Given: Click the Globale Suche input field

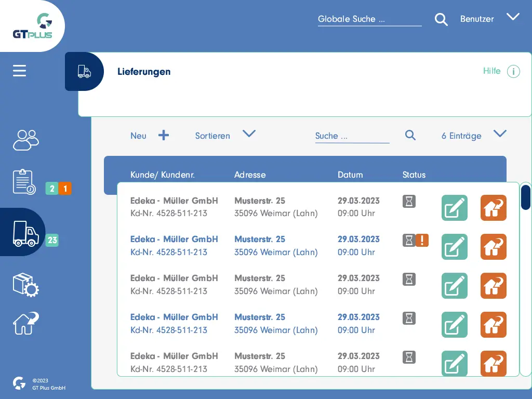Looking at the screenshot, I should [369, 19].
